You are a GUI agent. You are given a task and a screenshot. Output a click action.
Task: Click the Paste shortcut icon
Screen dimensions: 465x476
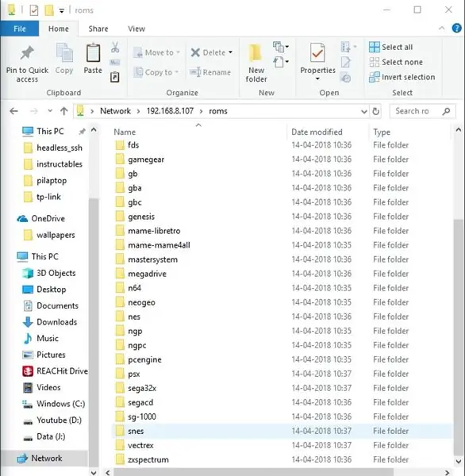[x=115, y=77]
